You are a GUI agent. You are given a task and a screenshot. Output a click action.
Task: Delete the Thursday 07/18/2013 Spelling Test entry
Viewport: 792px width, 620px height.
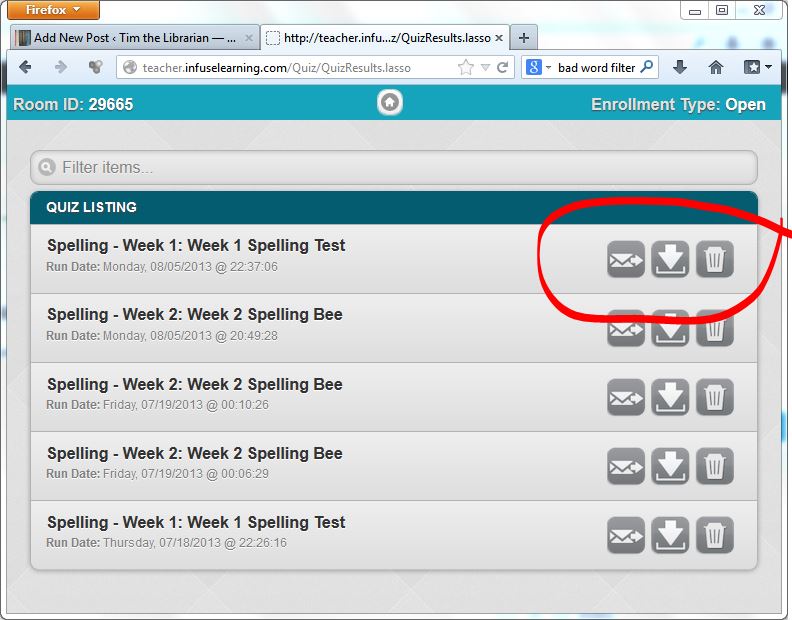(x=714, y=536)
